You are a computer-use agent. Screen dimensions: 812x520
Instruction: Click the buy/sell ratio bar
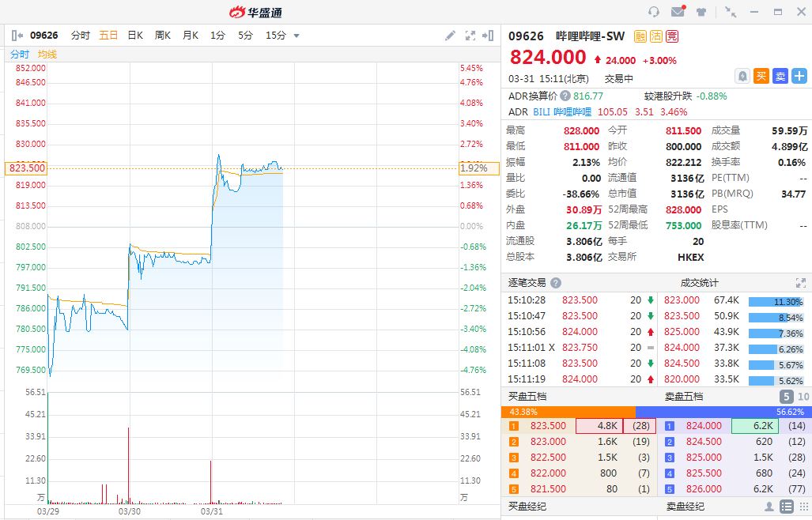[656, 412]
